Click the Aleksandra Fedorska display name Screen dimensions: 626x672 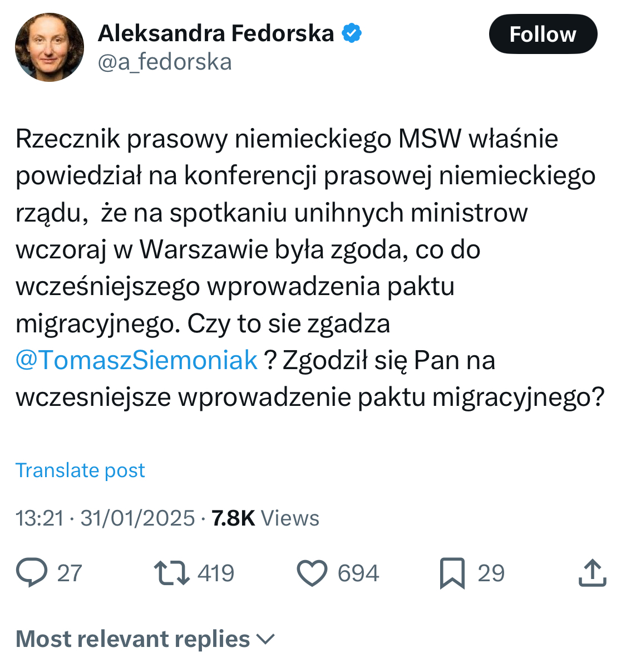[216, 33]
